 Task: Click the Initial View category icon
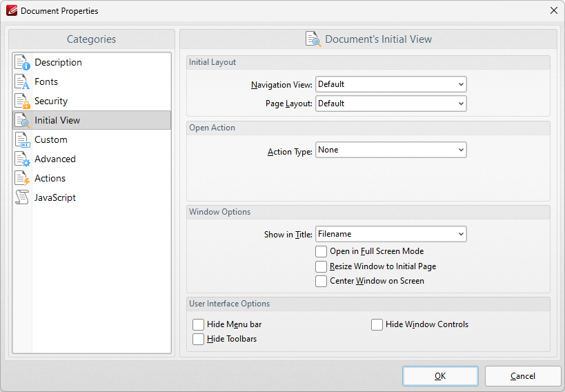tap(22, 120)
